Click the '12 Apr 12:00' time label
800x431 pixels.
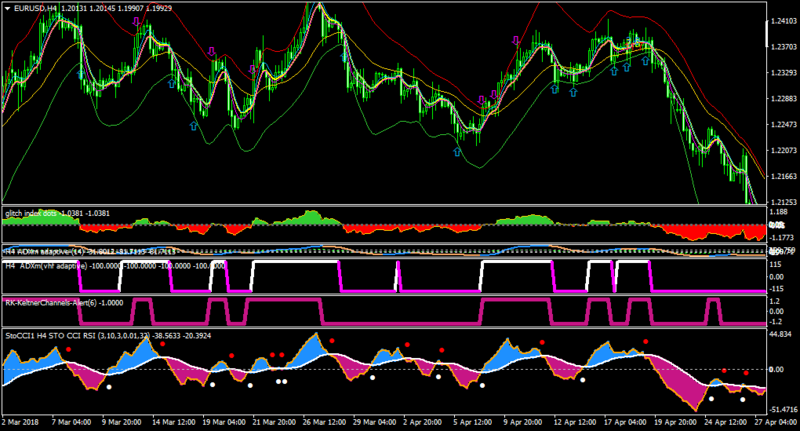575,422
